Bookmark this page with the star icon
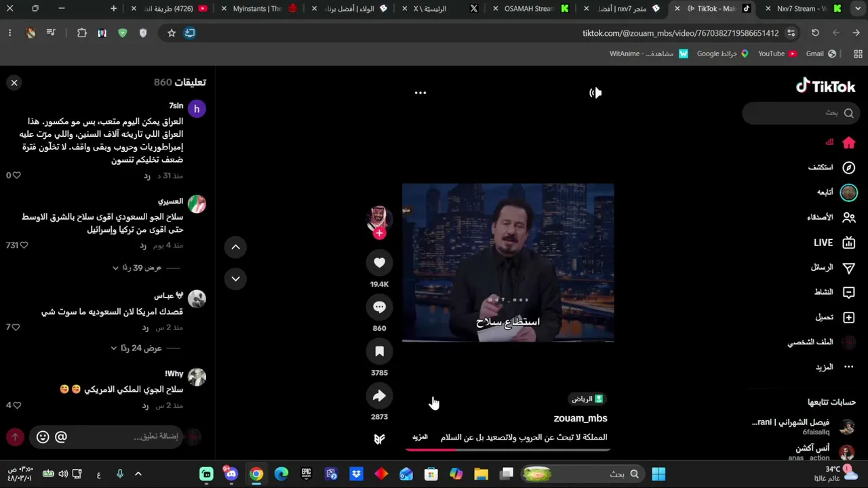Image resolution: width=868 pixels, height=488 pixels. tap(172, 33)
